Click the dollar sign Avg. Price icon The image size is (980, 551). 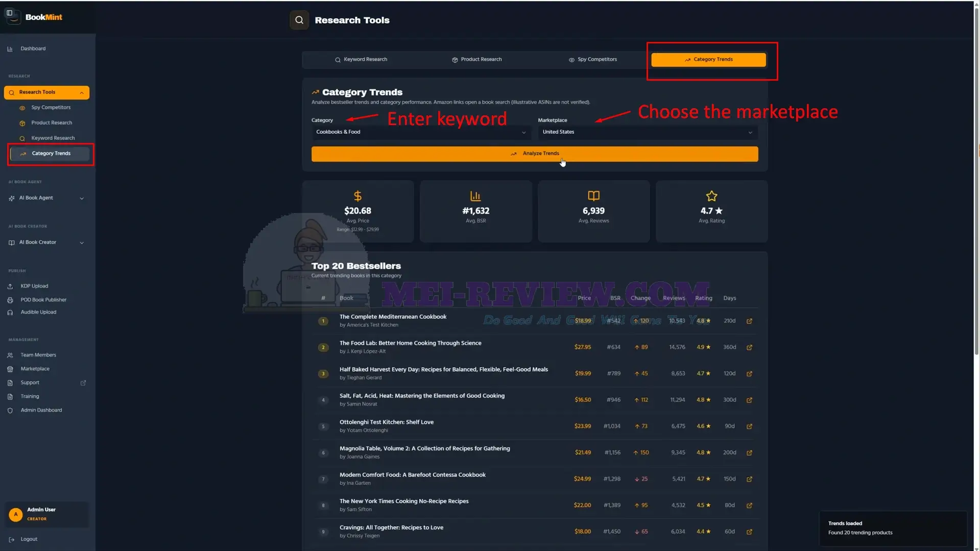357,196
